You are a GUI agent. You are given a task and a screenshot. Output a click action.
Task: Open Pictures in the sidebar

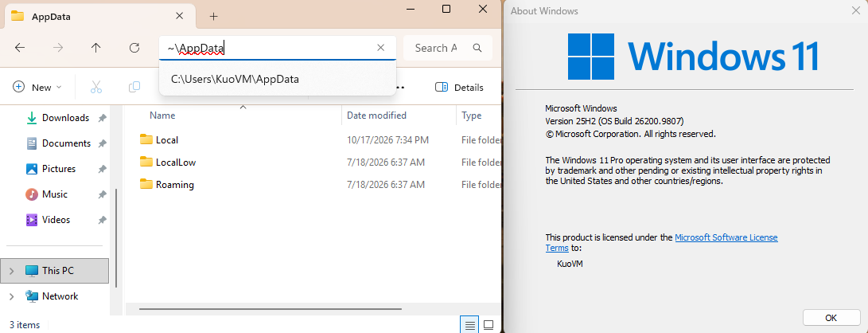pos(59,169)
